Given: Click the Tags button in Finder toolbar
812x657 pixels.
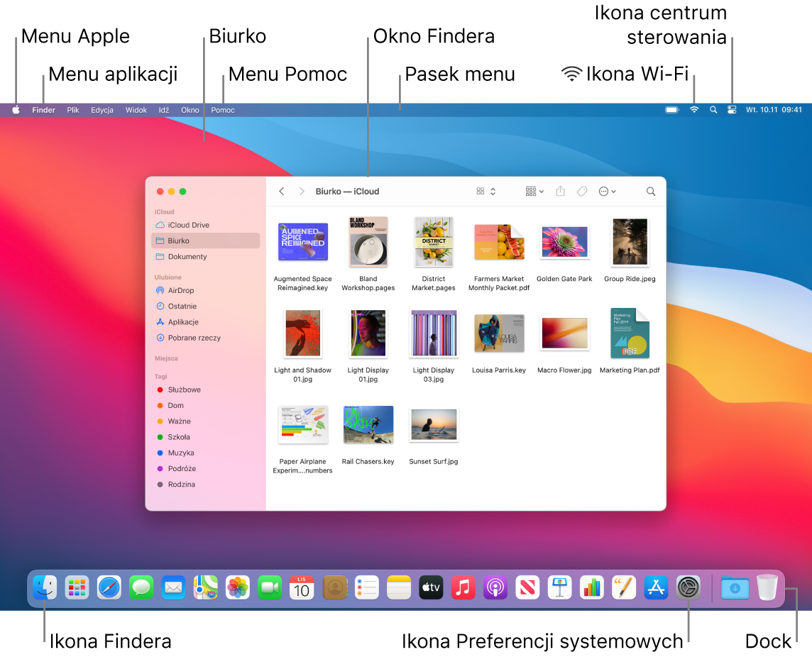Looking at the screenshot, I should tap(582, 191).
